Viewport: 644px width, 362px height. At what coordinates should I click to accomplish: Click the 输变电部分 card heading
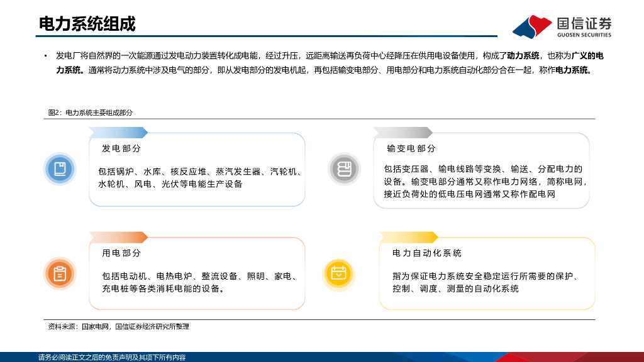click(411, 148)
